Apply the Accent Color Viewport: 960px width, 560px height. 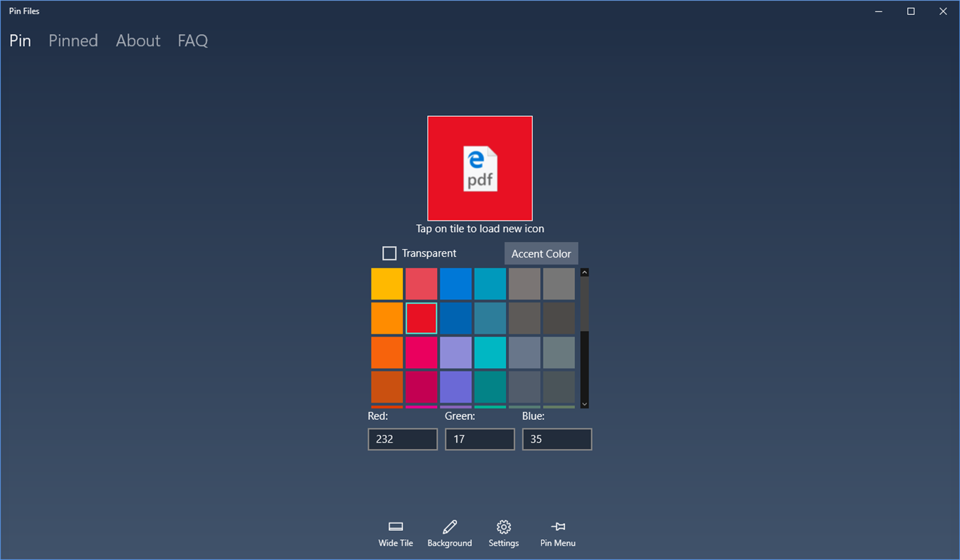(541, 253)
